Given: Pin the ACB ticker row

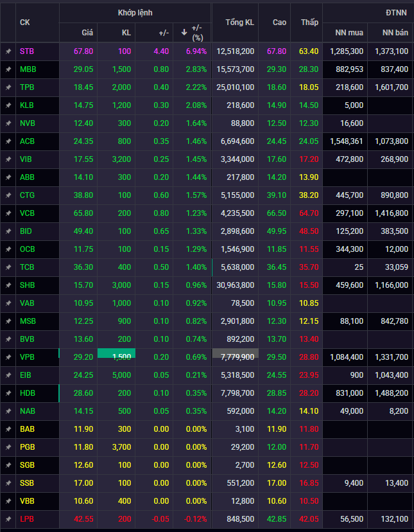Looking at the screenshot, I should [8, 141].
